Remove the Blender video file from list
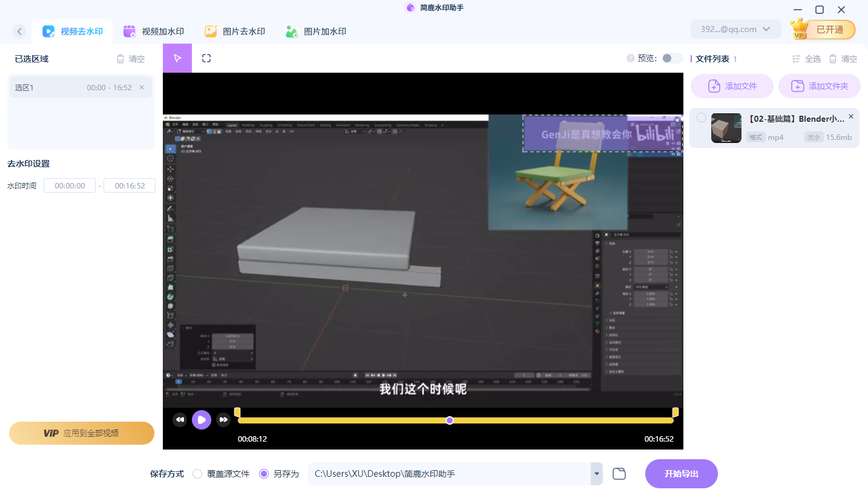 (x=851, y=116)
